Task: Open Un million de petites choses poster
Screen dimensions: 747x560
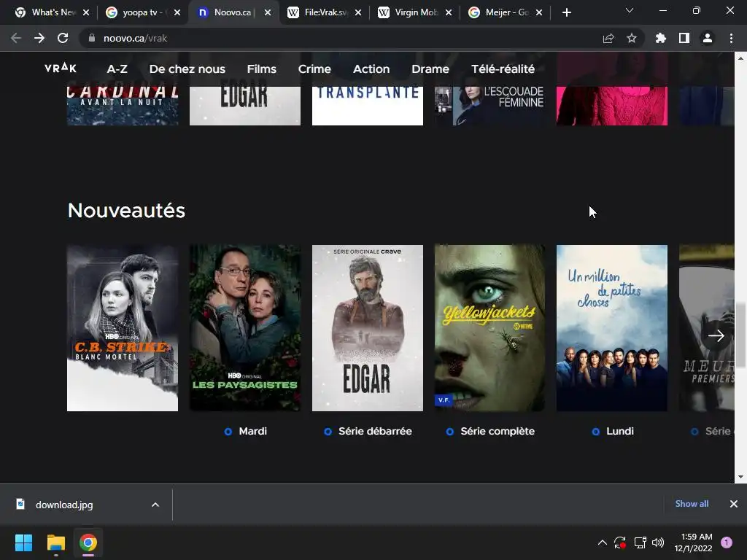Action: coord(612,328)
